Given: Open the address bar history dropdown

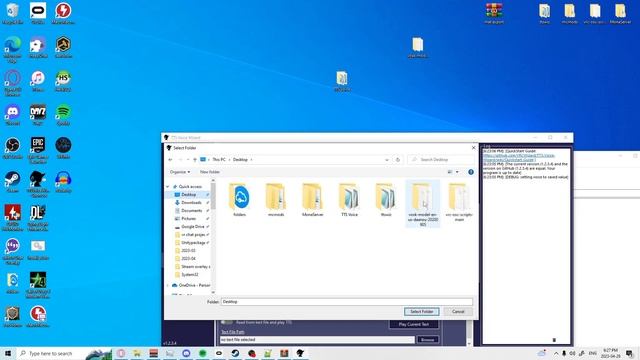Looking at the screenshot, I should [x=387, y=160].
